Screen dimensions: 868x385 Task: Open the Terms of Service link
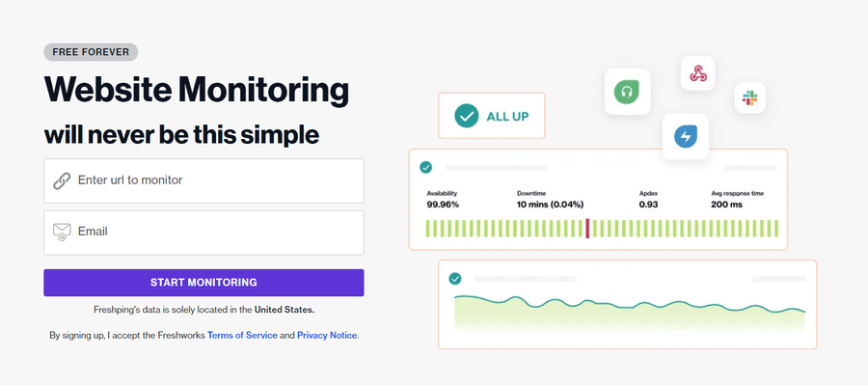242,336
